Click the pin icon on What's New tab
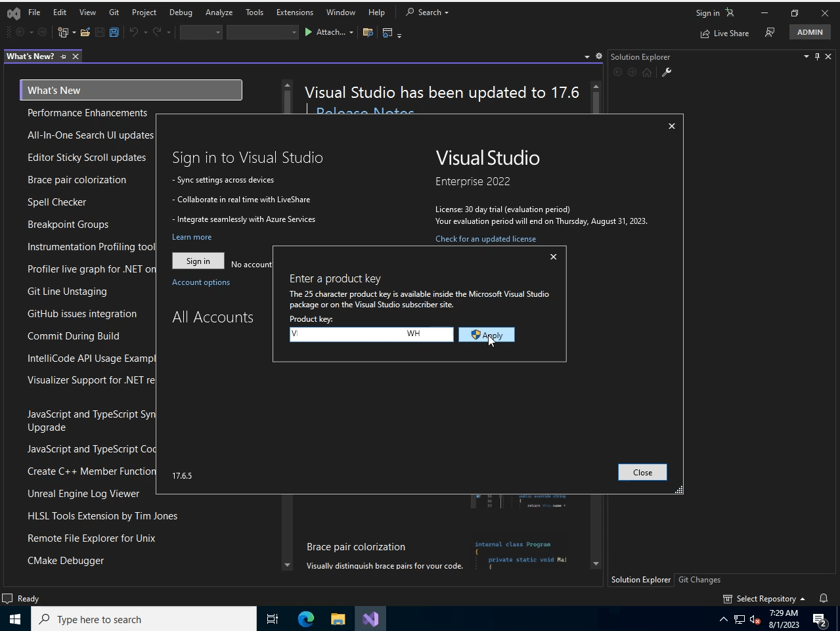840x631 pixels. (x=64, y=56)
